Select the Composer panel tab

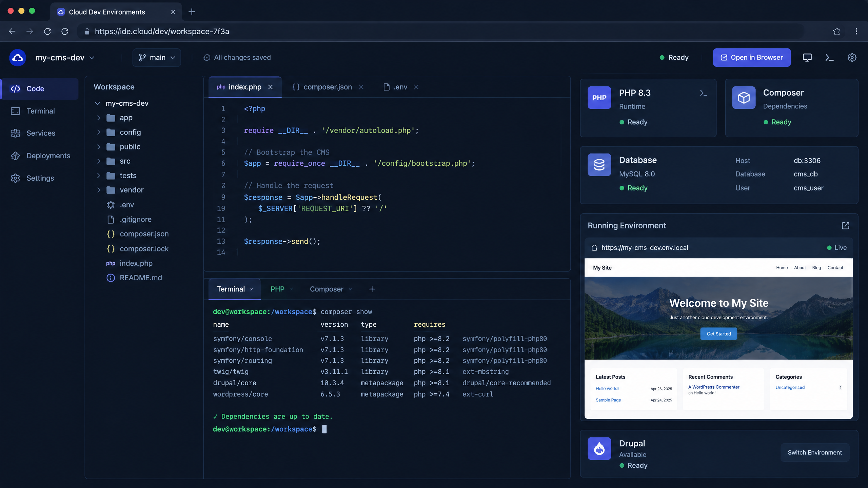327,289
